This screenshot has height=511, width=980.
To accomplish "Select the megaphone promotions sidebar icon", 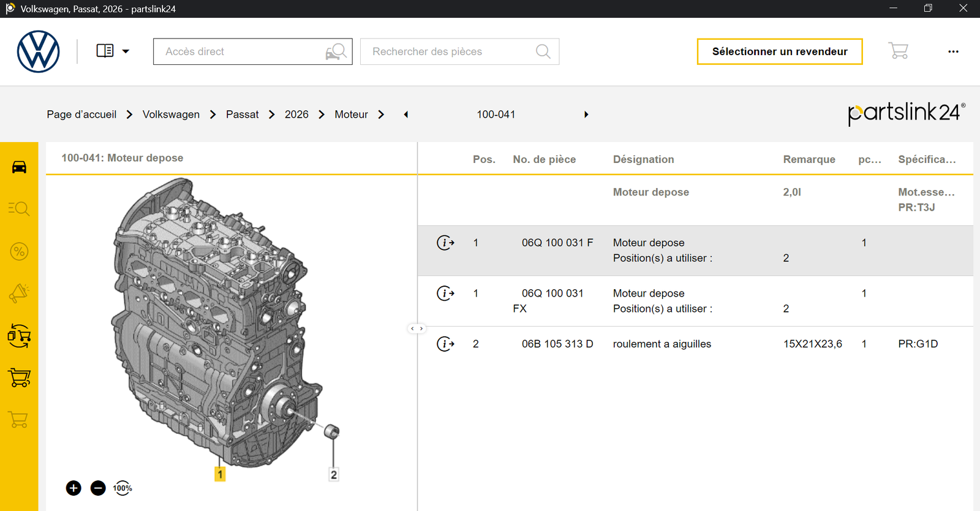I will [x=19, y=293].
